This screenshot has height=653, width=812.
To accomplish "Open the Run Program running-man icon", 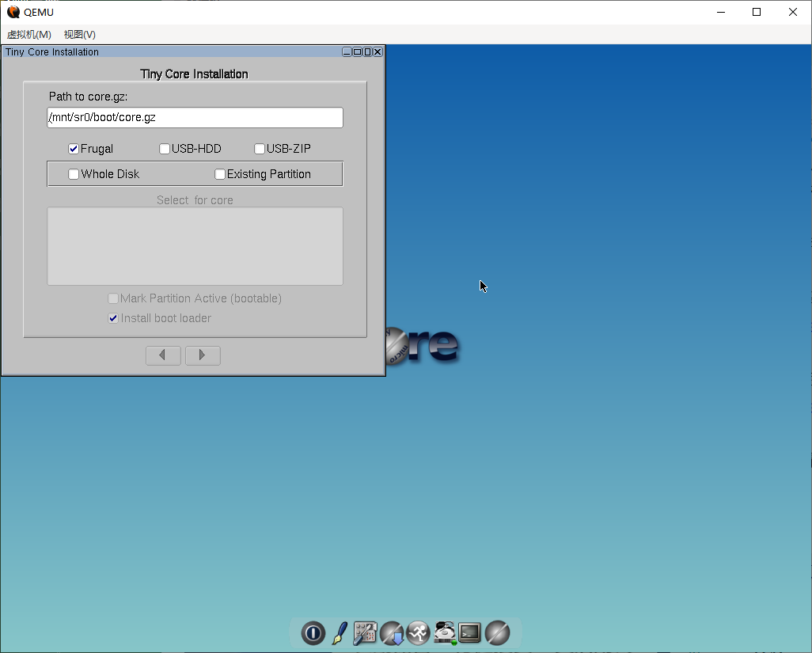I will [419, 632].
